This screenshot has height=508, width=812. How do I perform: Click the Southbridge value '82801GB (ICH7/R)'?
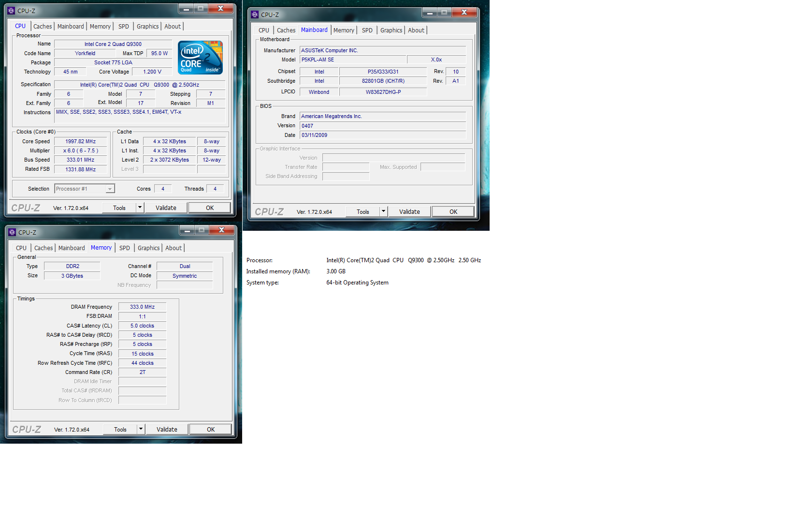point(383,81)
